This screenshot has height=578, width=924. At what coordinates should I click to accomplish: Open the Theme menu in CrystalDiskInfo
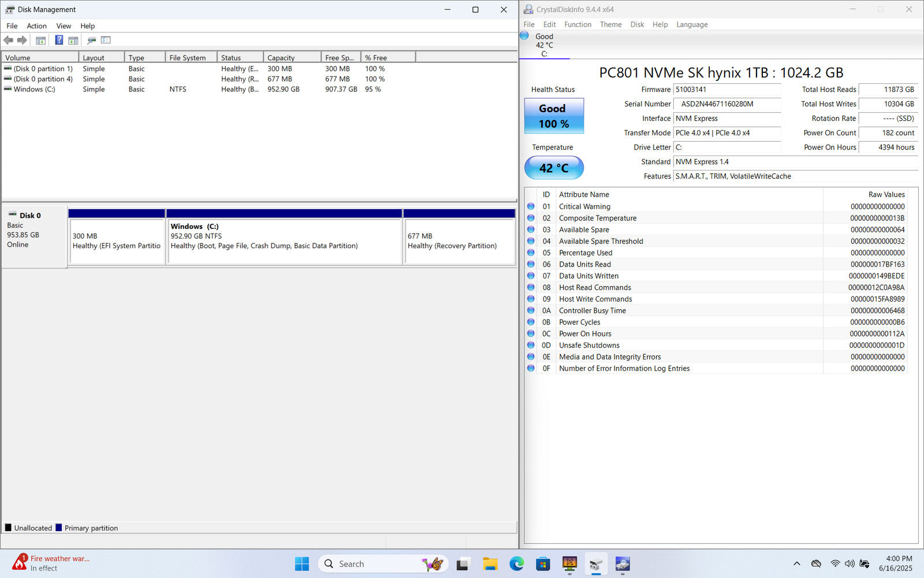[x=610, y=24]
